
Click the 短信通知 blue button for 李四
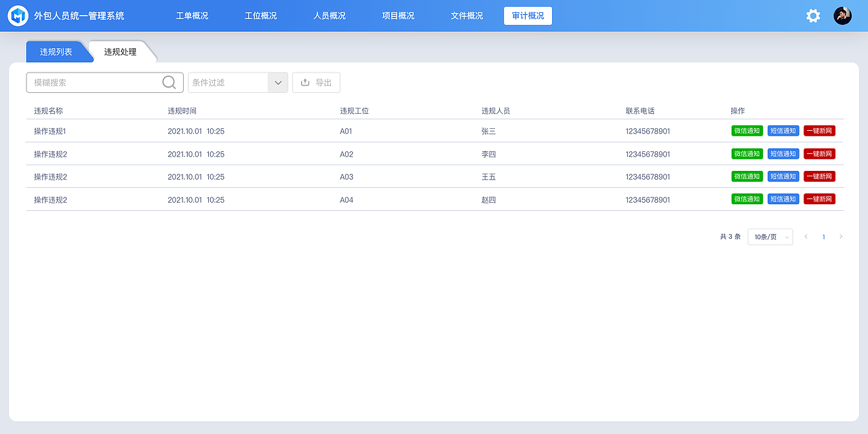click(783, 153)
